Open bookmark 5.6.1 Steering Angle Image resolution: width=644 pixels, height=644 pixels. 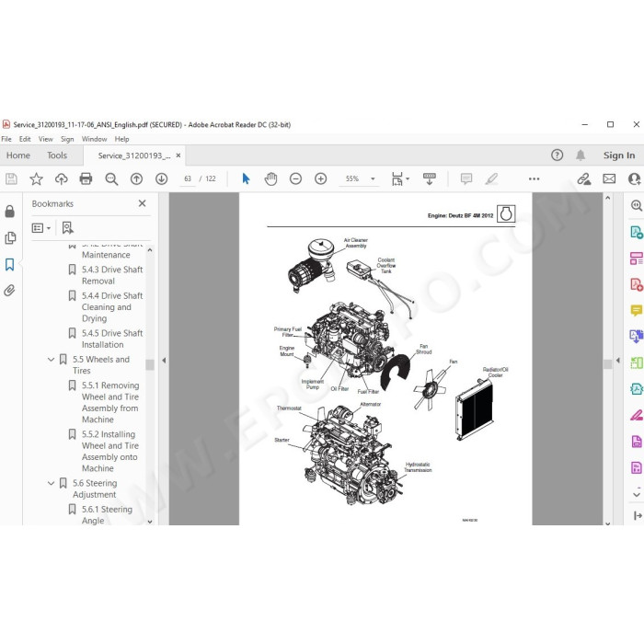pyautogui.click(x=107, y=514)
